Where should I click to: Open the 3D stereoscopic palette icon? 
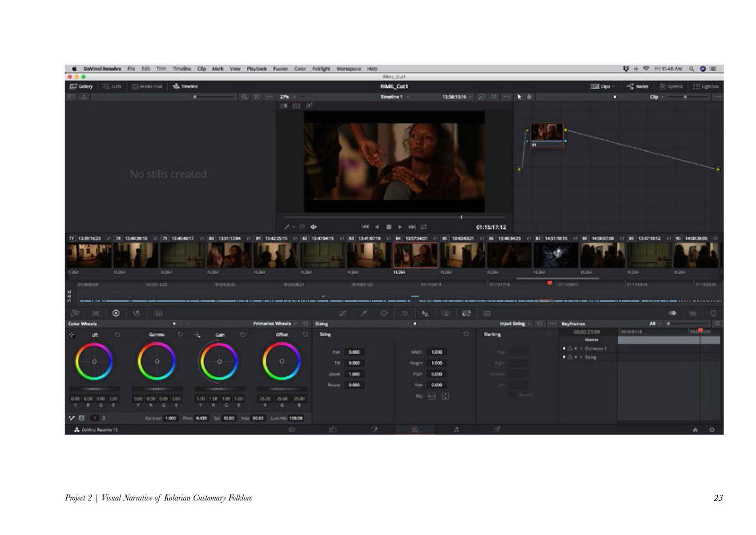pos(487,313)
